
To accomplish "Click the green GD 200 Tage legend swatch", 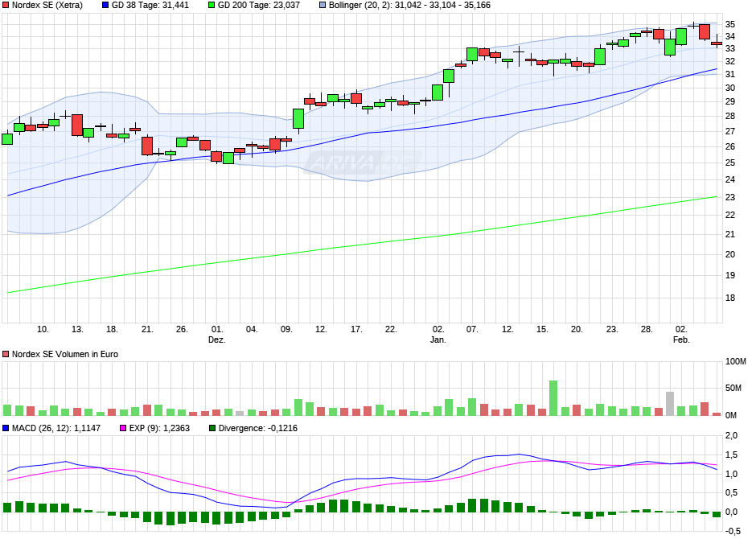I will pos(212,6).
